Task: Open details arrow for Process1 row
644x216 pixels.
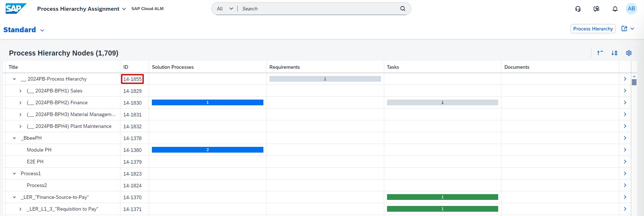Action: point(625,173)
